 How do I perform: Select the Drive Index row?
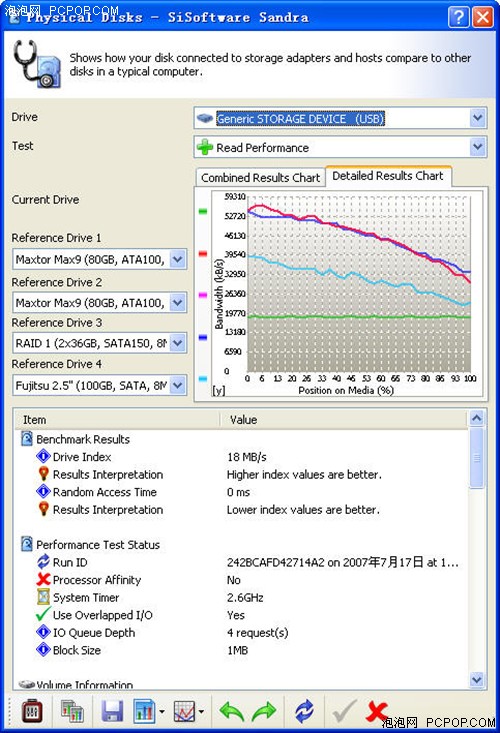[241, 456]
